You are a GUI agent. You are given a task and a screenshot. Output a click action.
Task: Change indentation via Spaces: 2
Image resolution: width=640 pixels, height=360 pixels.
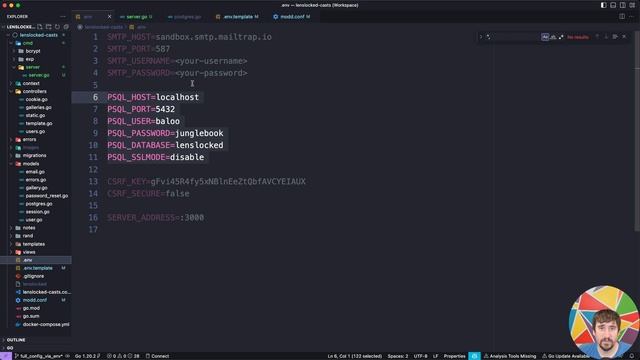coord(398,356)
